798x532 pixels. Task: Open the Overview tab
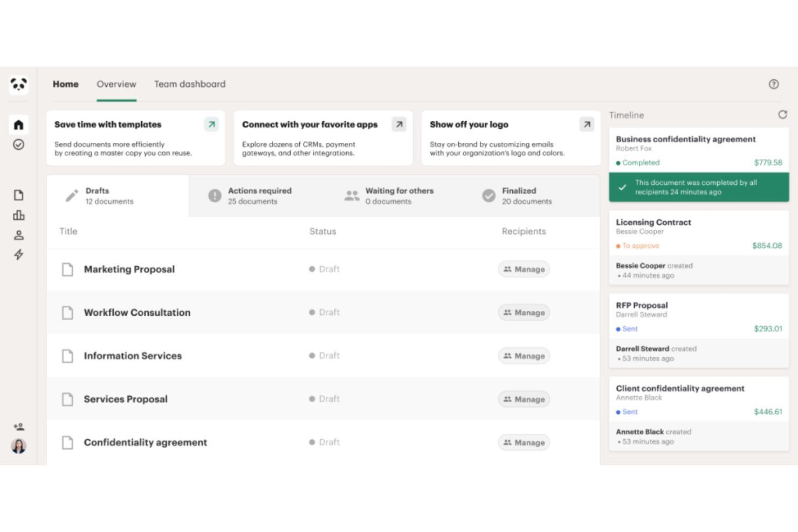(x=116, y=84)
